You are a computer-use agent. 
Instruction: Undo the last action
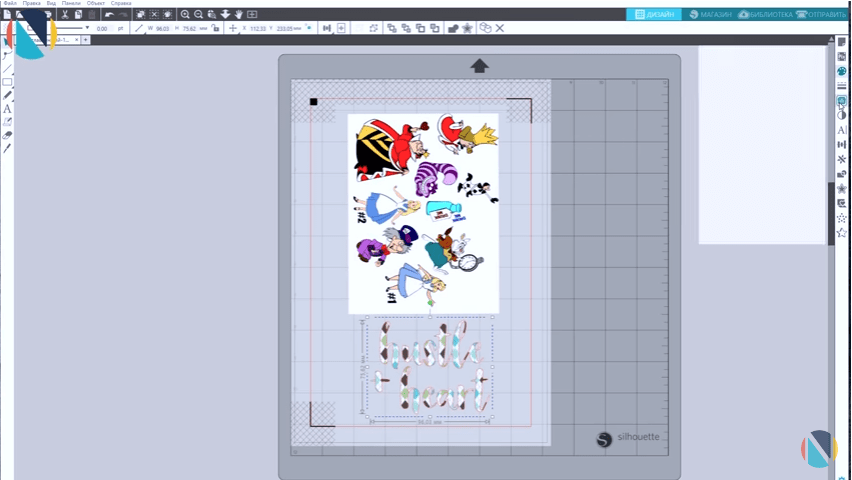coord(109,15)
